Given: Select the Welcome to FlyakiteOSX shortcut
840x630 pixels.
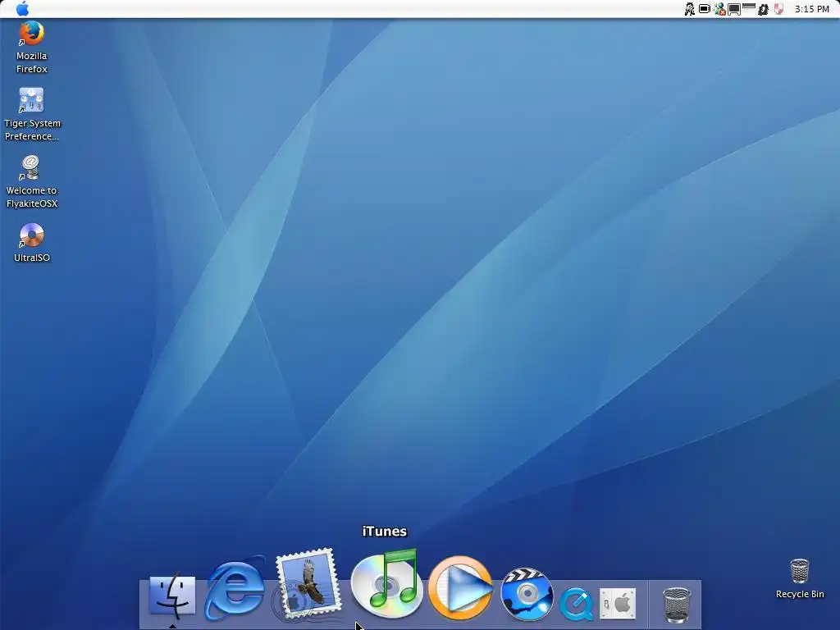Looking at the screenshot, I should 31,167.
